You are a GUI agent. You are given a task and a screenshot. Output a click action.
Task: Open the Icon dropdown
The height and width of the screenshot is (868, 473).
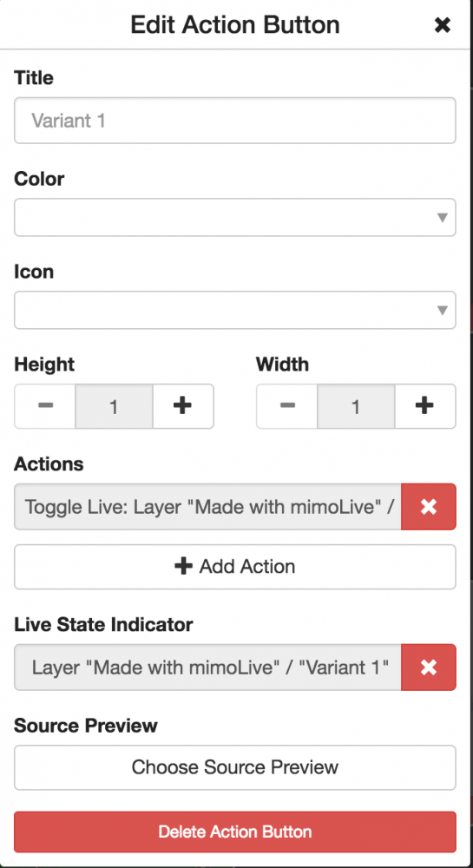click(235, 310)
